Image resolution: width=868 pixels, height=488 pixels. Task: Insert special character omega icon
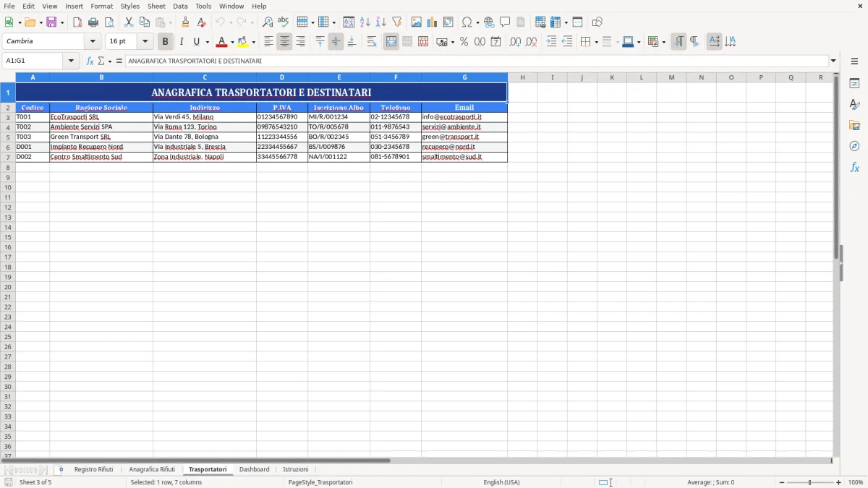tap(467, 22)
